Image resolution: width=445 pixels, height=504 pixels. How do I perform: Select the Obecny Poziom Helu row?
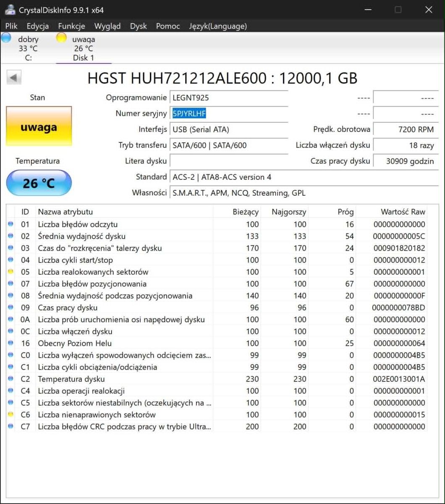217,343
